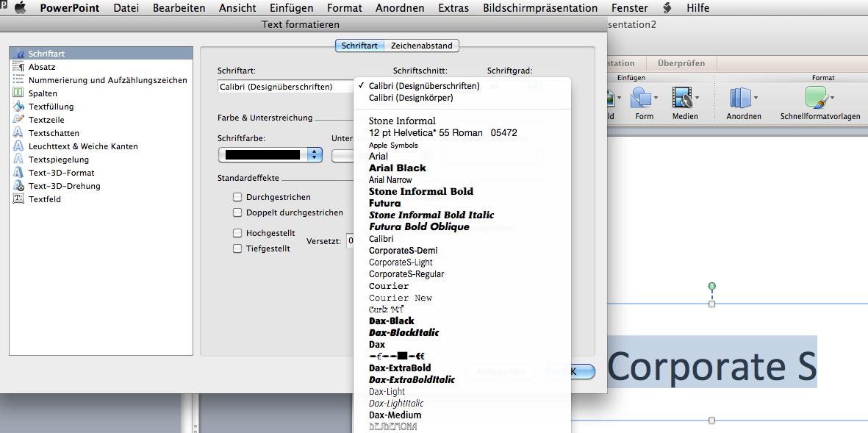The image size is (868, 433).
Task: Tick the Tiefgestellt checkbox
Action: point(237,248)
